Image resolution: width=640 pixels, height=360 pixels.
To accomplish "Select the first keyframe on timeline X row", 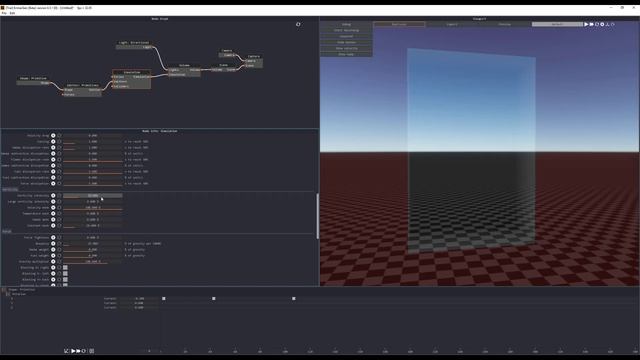I will click(x=164, y=298).
